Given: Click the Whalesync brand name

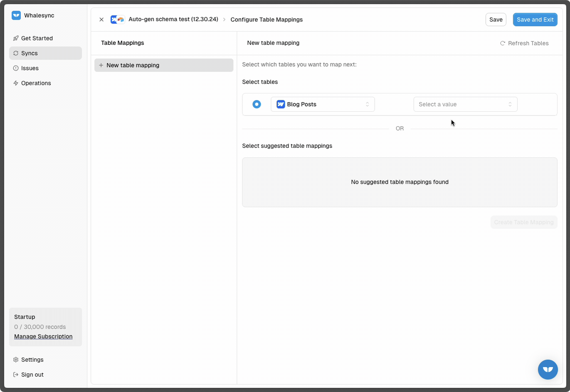Looking at the screenshot, I should (39, 15).
